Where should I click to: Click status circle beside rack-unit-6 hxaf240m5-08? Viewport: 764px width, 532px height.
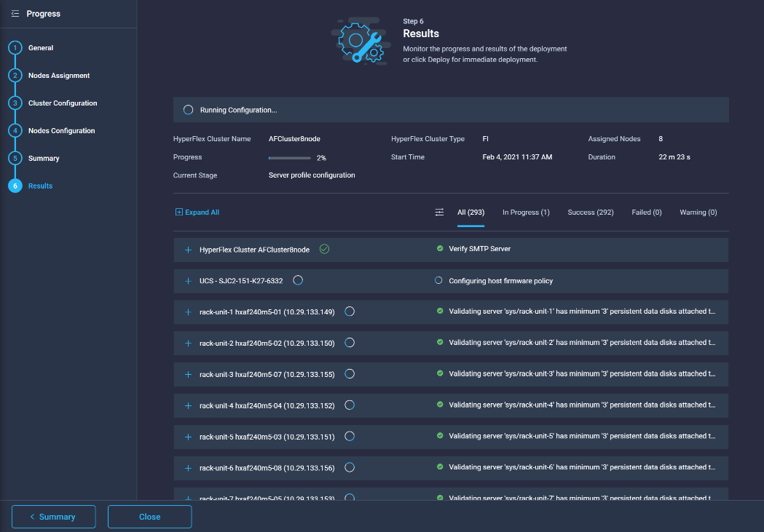[350, 467]
